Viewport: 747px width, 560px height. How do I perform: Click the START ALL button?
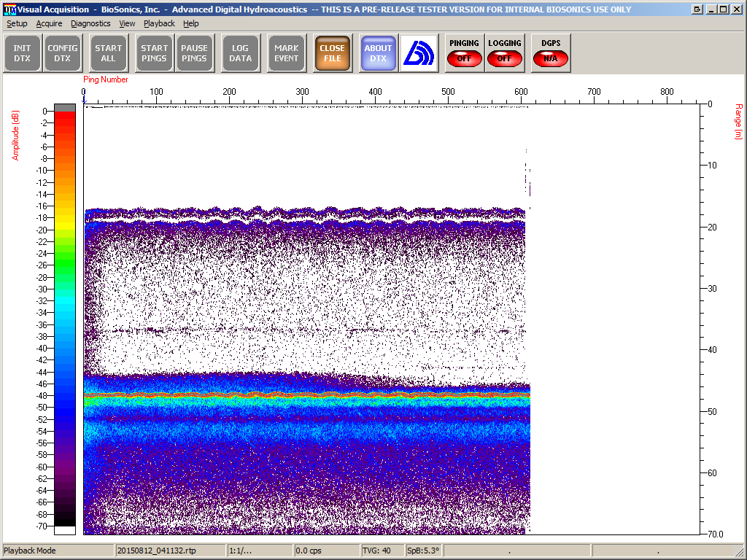[108, 53]
